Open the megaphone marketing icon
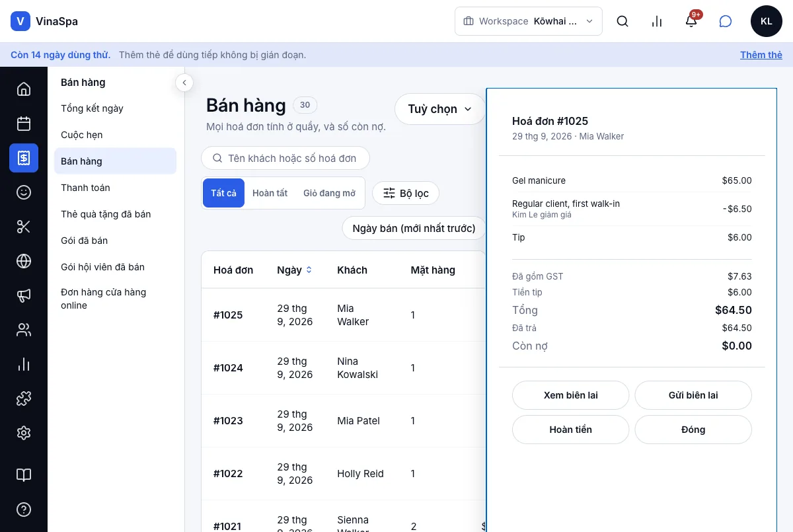 tap(24, 295)
